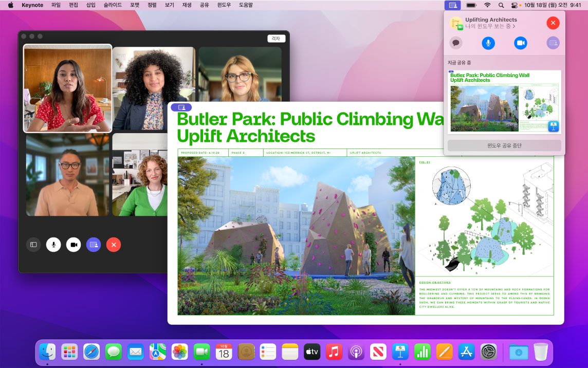Screen dimensions: 588x368
Task: Open the 재생 menu
Action: [187, 5]
